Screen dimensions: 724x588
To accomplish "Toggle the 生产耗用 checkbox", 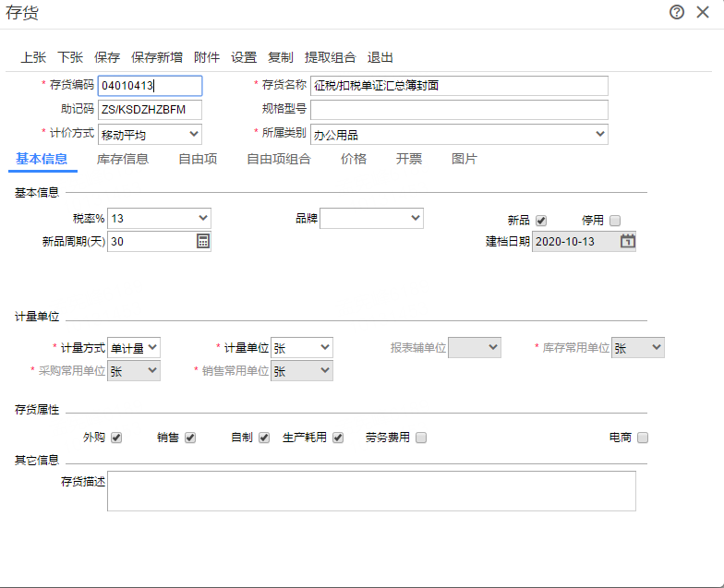I will tap(338, 438).
